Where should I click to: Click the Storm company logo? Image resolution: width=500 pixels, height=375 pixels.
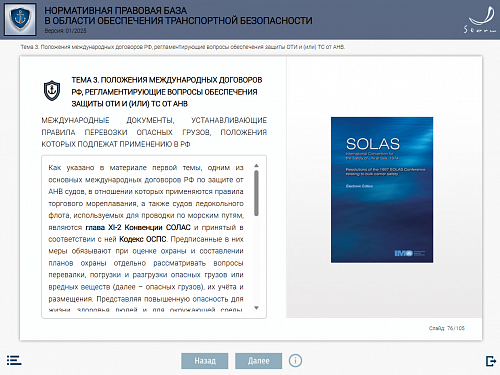pos(480,20)
